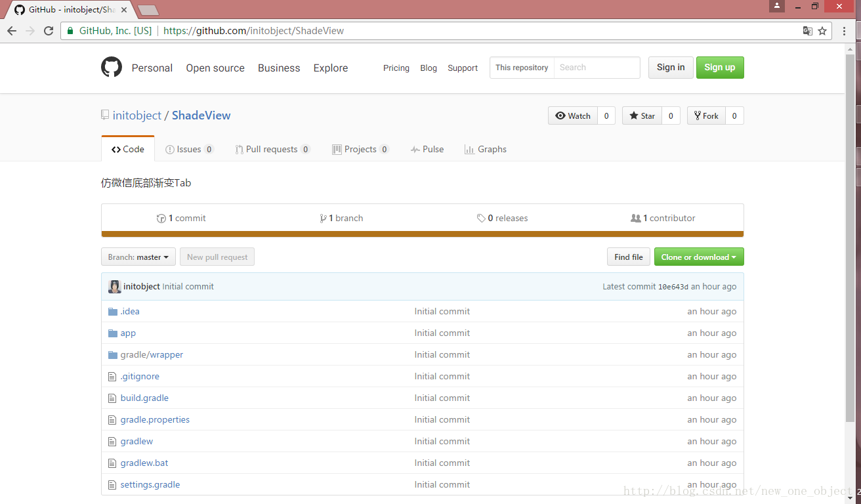Open the Projects tab
This screenshot has height=504, width=861.
360,149
